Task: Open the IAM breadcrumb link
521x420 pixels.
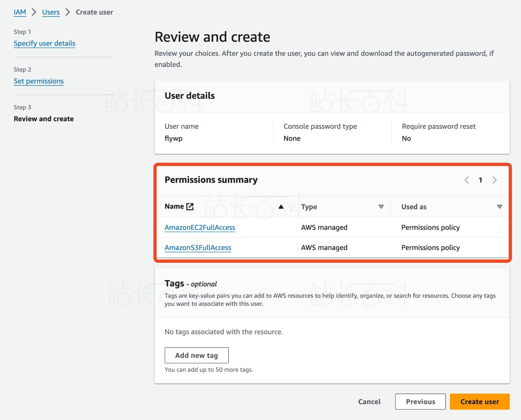Action: 20,12
